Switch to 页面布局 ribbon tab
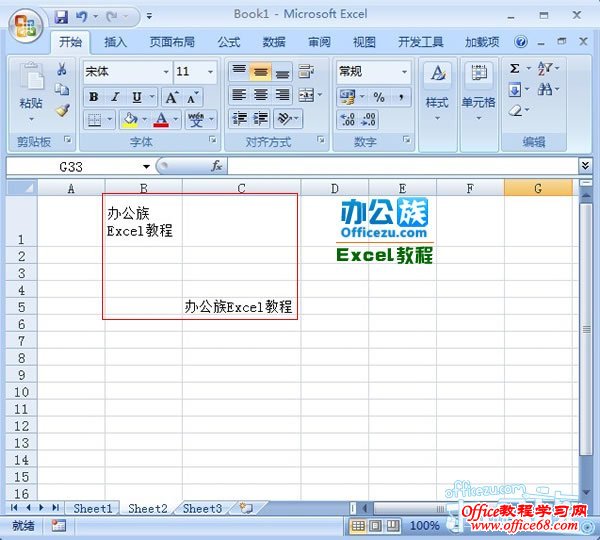Image resolution: width=600 pixels, height=540 pixels. 172,42
